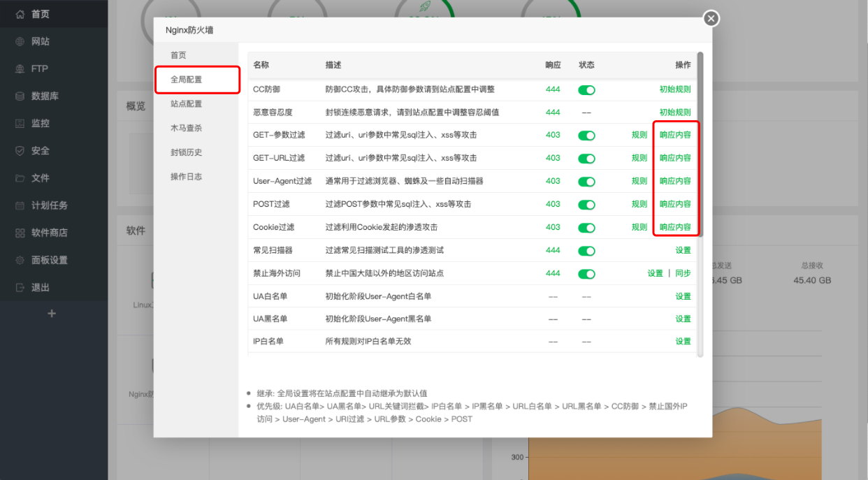Image resolution: width=868 pixels, height=480 pixels.
Task: Click the 名称 column header
Action: (x=261, y=65)
